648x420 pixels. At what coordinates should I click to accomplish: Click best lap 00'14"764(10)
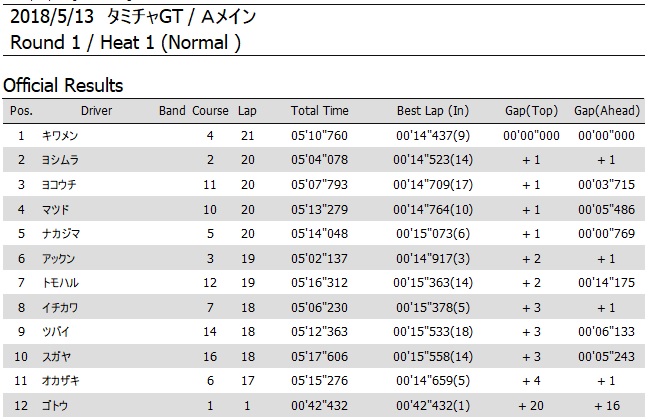point(433,210)
